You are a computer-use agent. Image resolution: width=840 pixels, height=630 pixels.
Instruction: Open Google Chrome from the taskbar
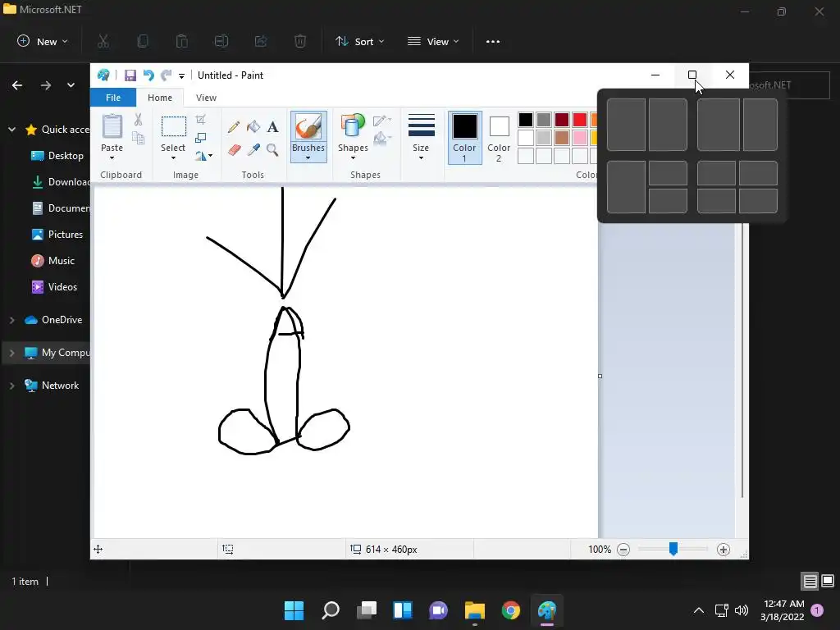coord(511,610)
